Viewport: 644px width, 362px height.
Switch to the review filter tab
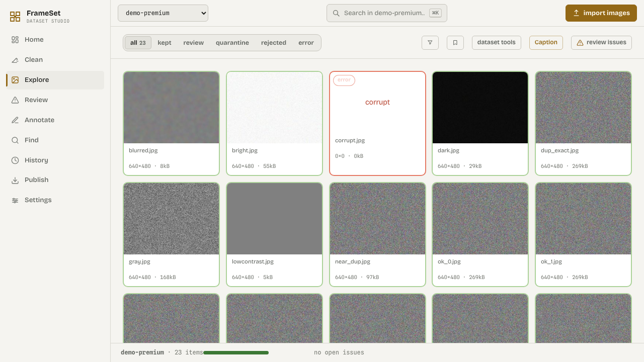click(194, 43)
